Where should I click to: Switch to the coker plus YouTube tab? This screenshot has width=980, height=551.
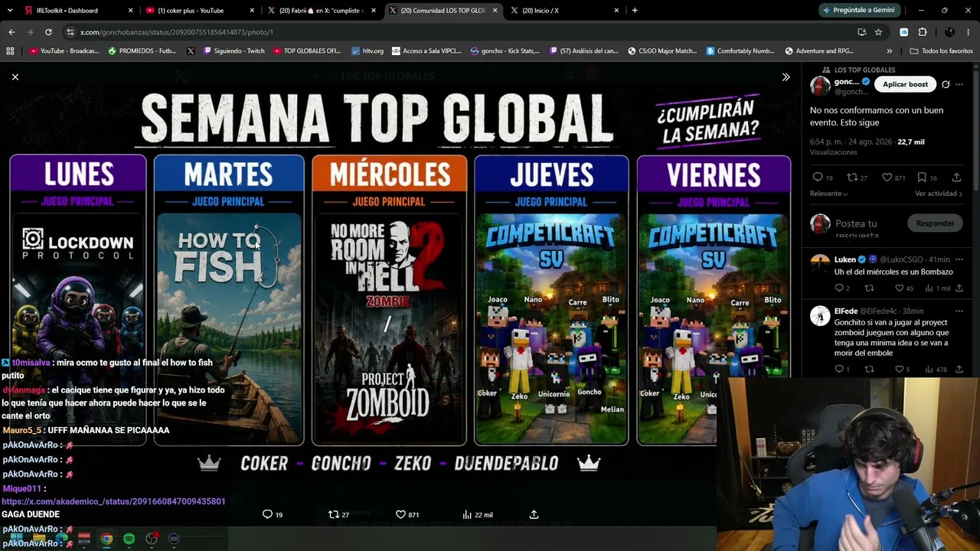[x=199, y=11]
